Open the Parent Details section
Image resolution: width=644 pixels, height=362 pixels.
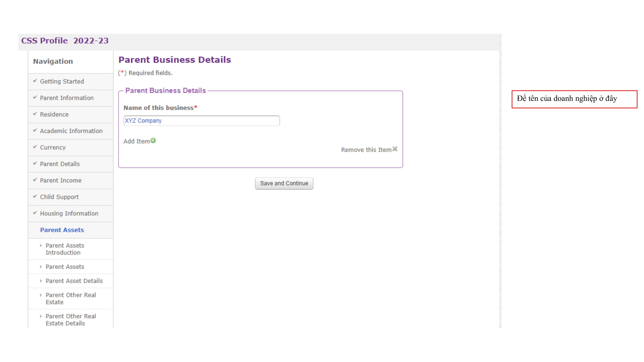click(60, 164)
